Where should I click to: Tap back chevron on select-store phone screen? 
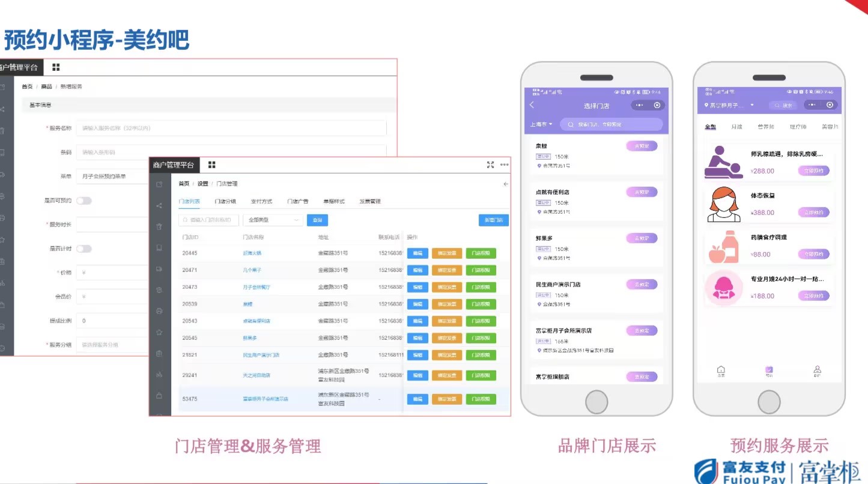532,105
